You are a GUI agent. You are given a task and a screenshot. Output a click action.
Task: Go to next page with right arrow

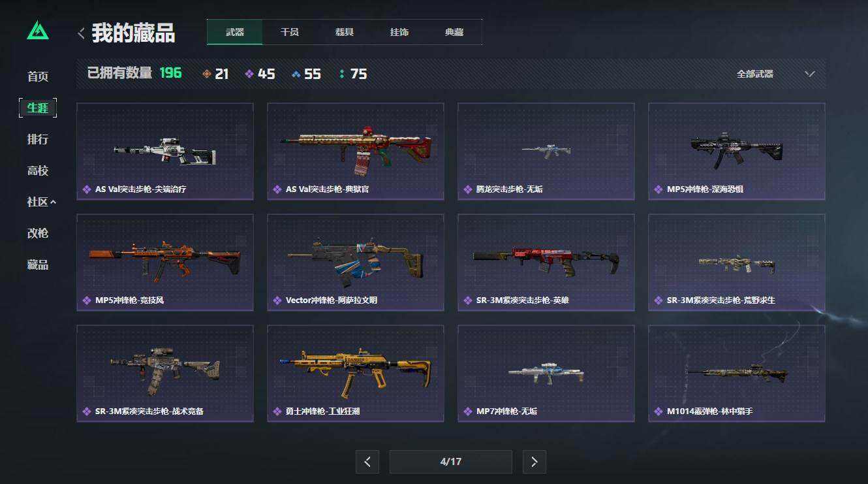[535, 462]
